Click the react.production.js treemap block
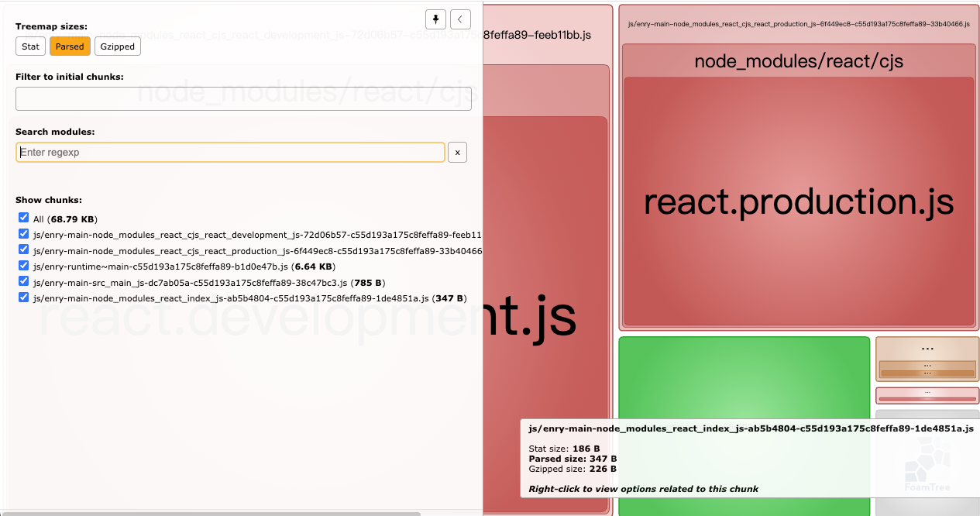 799,201
